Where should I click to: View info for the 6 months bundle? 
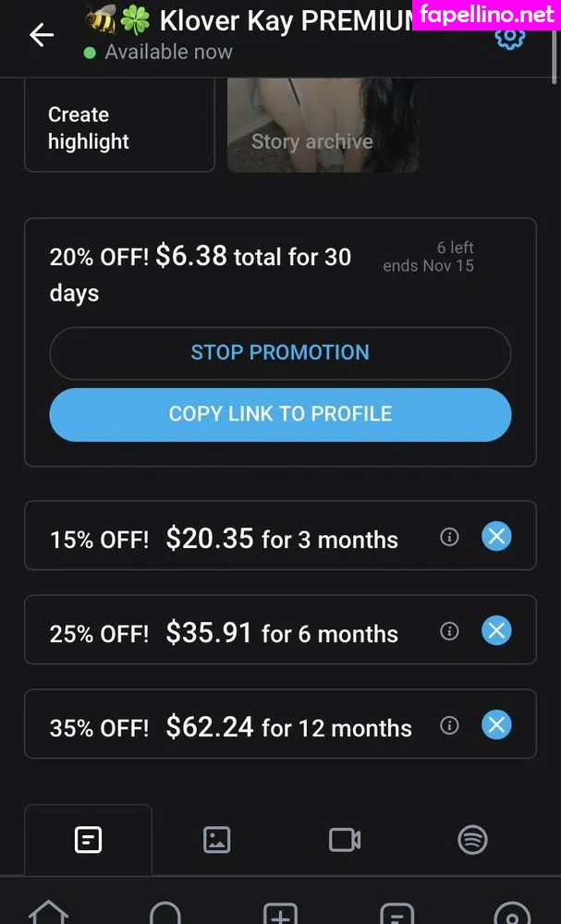(449, 630)
